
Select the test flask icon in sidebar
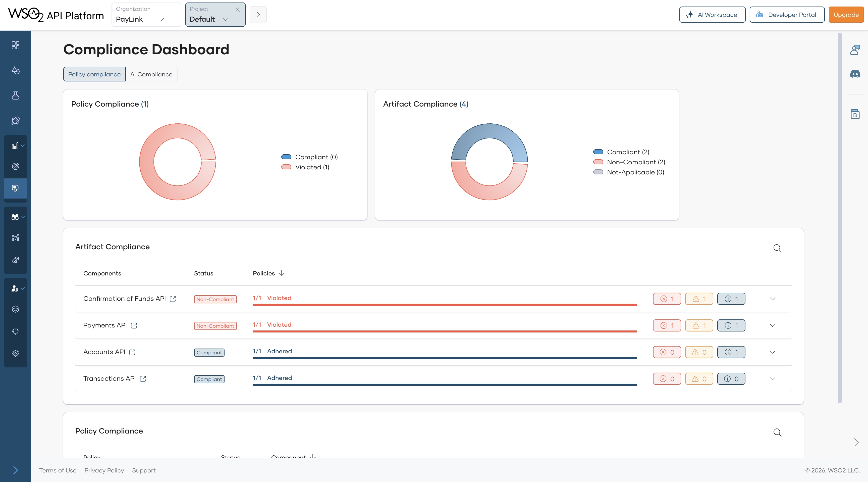click(15, 95)
